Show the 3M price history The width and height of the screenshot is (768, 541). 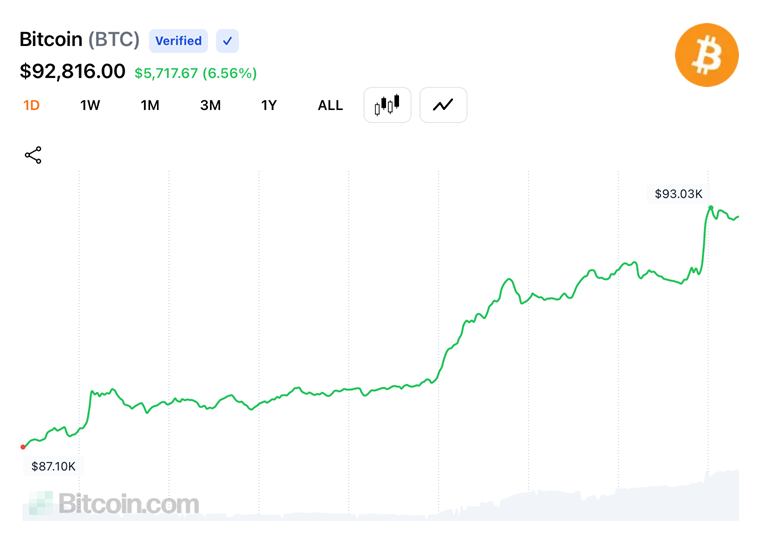[x=210, y=105]
